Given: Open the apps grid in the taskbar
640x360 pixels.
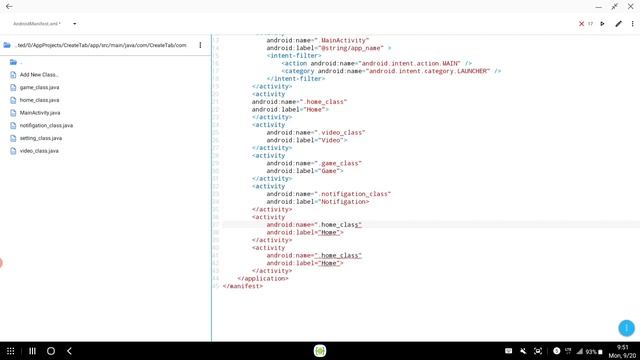Looking at the screenshot, I should pos(11,351).
